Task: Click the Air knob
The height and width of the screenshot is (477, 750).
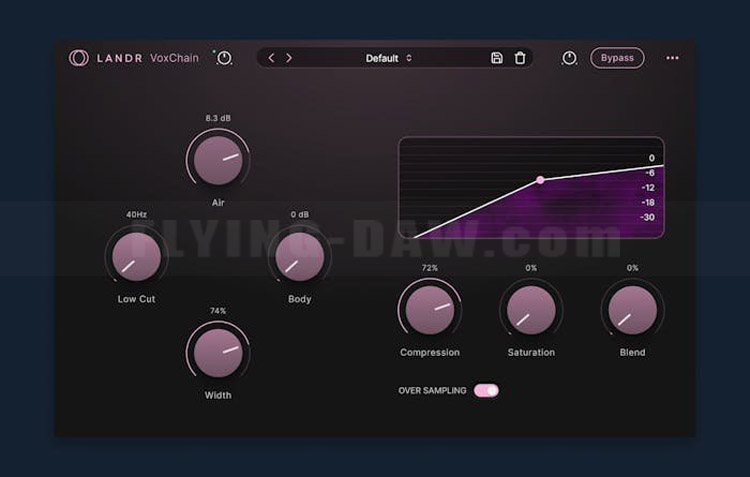Action: point(218,160)
